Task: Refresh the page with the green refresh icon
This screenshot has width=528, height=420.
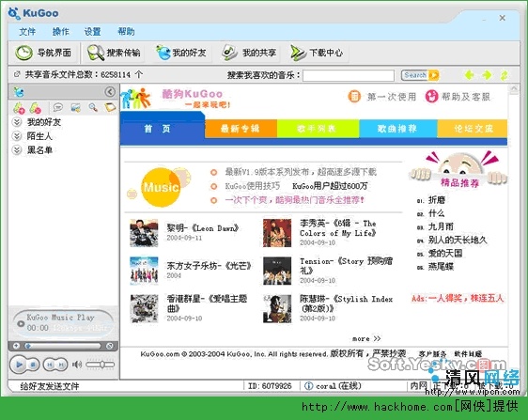Action: pos(505,75)
